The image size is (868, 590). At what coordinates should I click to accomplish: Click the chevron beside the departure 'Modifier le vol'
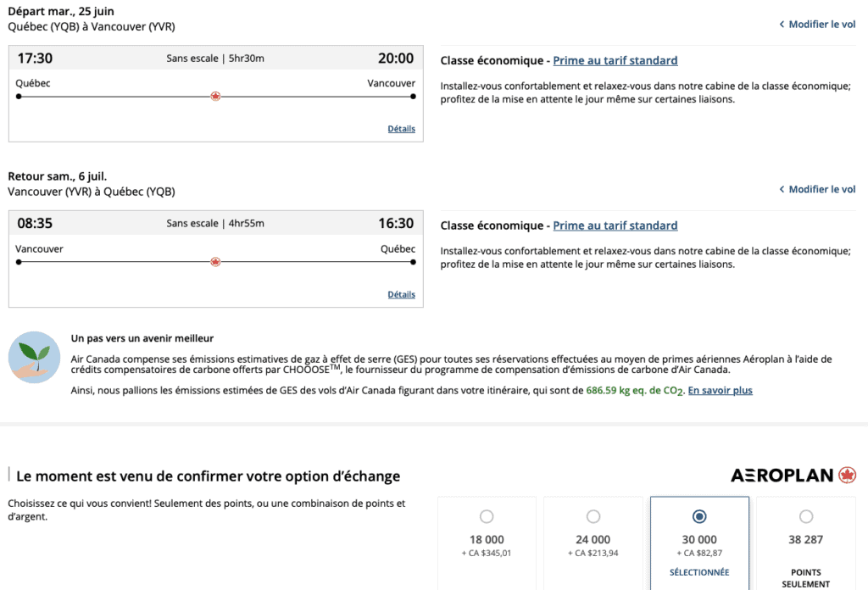click(x=782, y=25)
